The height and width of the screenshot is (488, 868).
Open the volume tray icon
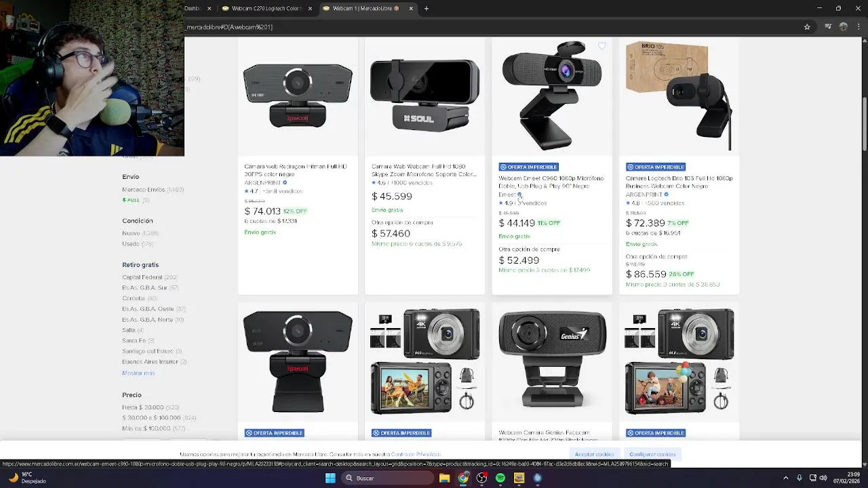click(x=823, y=479)
